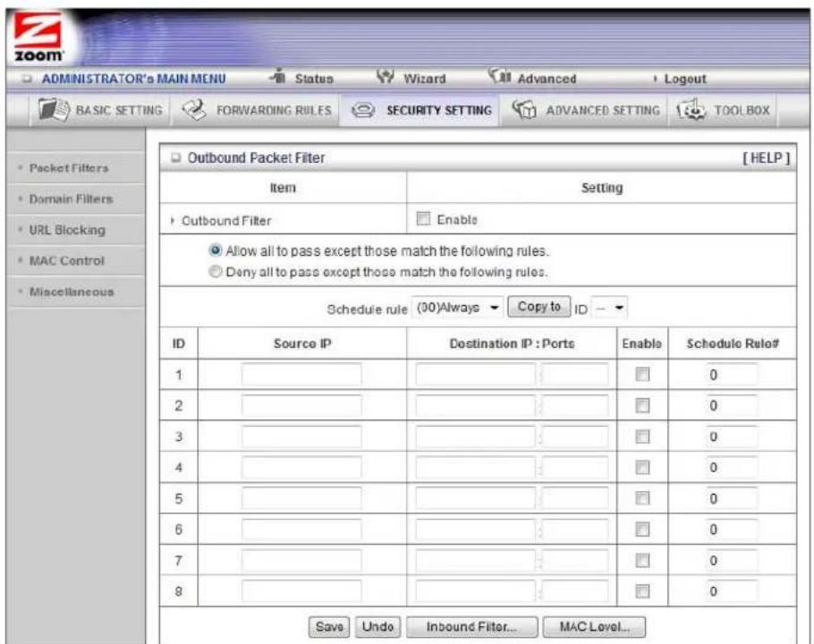814x644 pixels.
Task: Tick Enable checkbox for rule ID 1
Action: pyautogui.click(x=642, y=374)
